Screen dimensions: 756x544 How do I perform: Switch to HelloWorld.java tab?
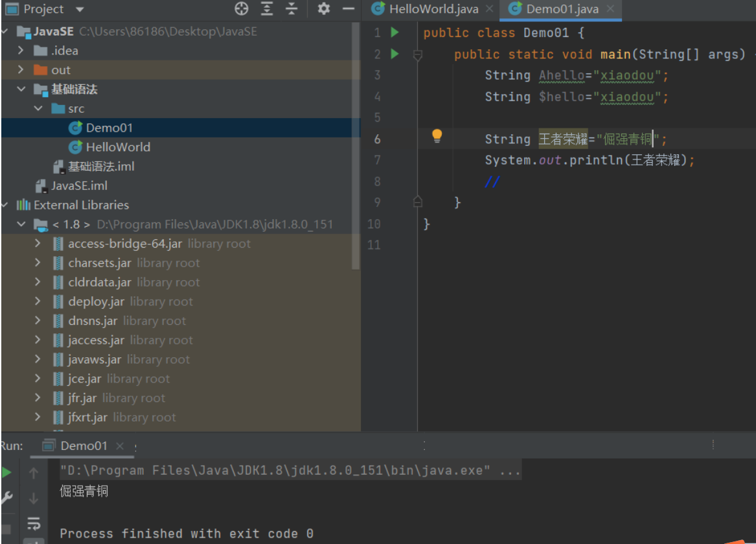tap(433, 9)
